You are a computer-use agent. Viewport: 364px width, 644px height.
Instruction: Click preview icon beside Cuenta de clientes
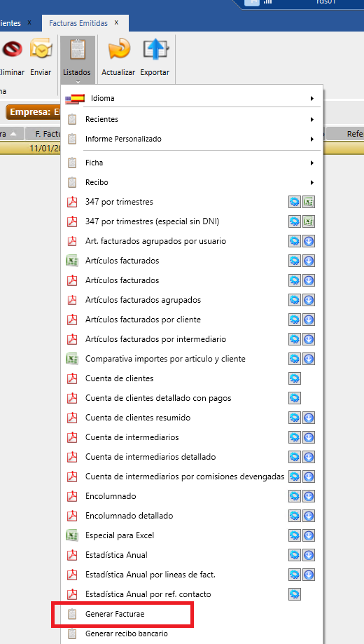[295, 378]
